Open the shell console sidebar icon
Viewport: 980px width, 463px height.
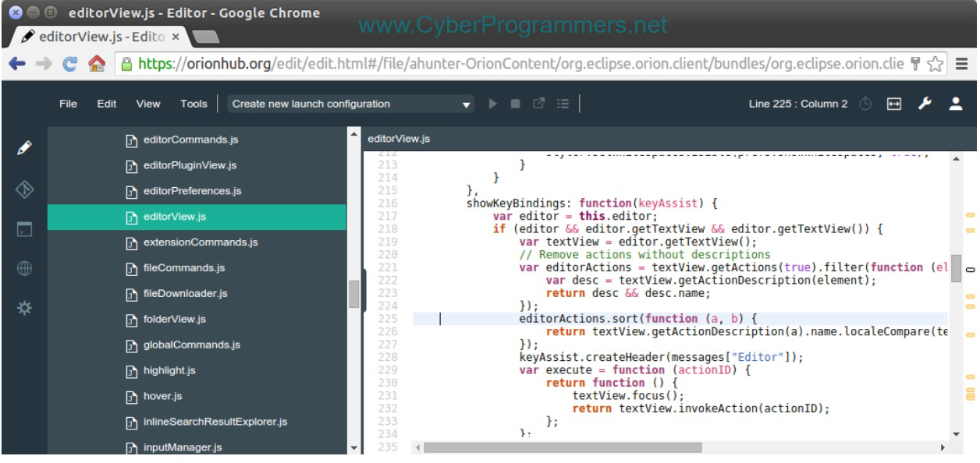click(x=23, y=229)
